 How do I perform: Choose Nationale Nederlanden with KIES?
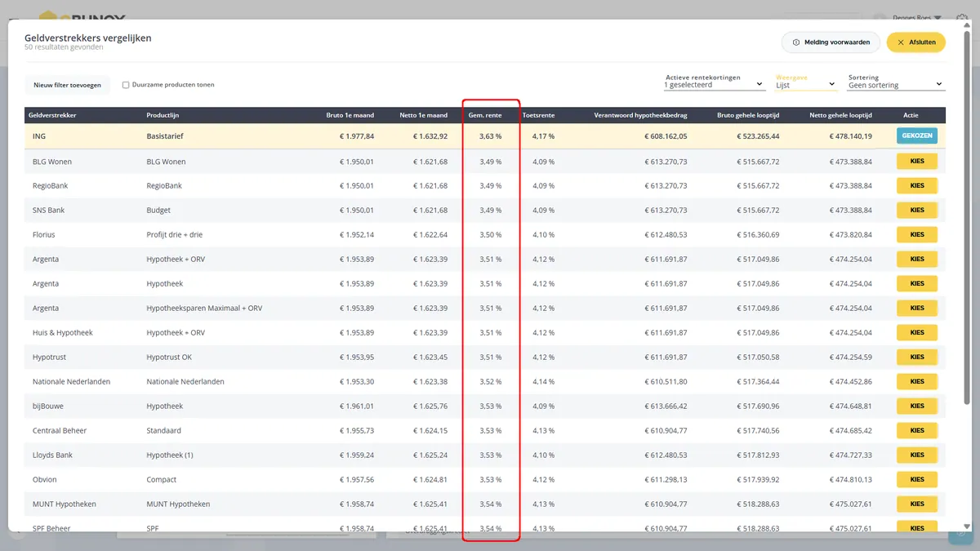pos(917,382)
